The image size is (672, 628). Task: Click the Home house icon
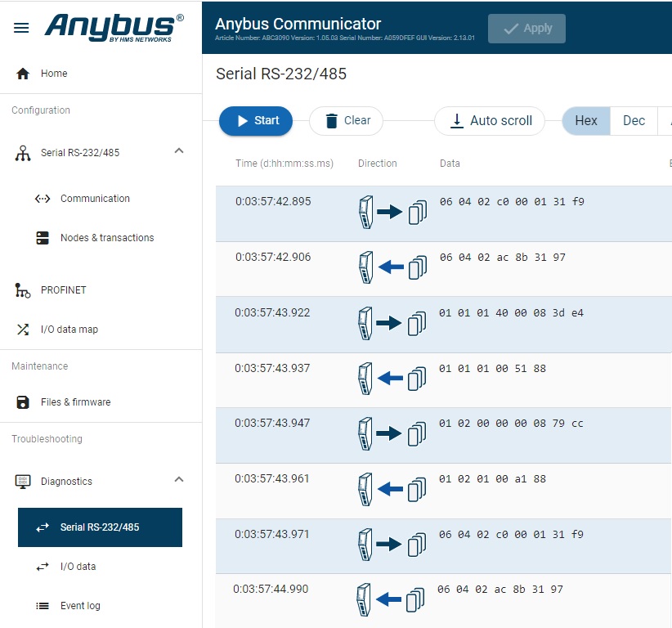23,74
